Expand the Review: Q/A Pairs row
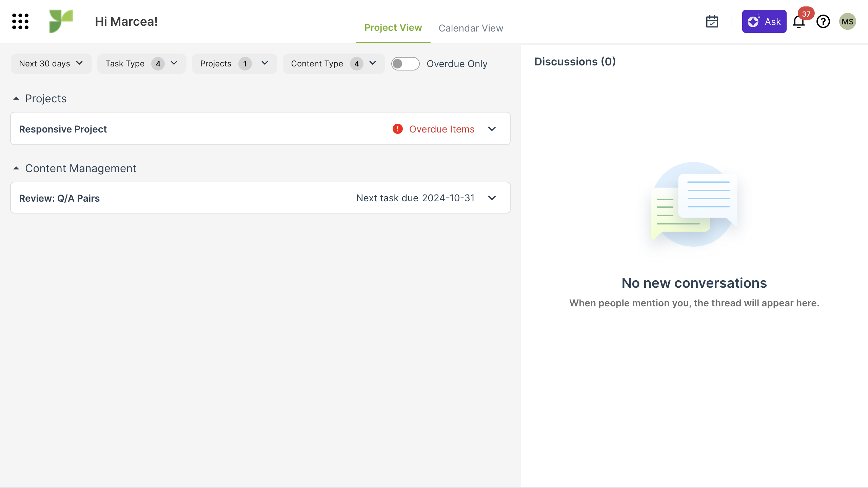The height and width of the screenshot is (488, 868). click(x=492, y=198)
